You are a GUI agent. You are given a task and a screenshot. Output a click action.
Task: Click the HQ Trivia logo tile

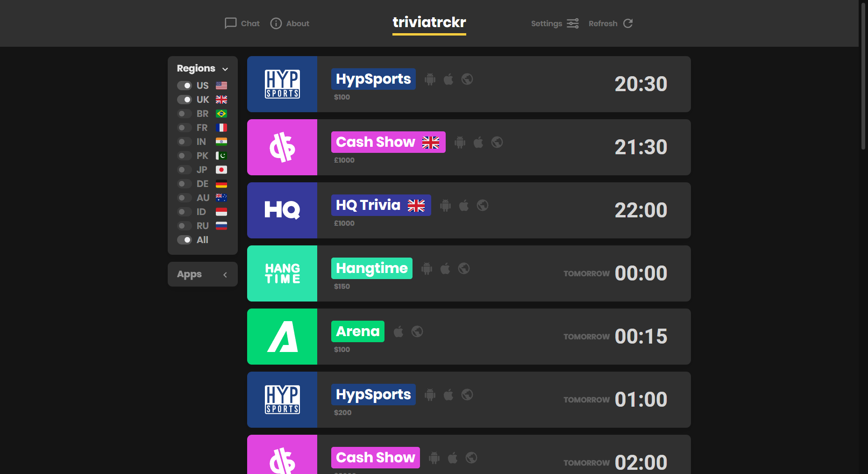[x=282, y=210]
